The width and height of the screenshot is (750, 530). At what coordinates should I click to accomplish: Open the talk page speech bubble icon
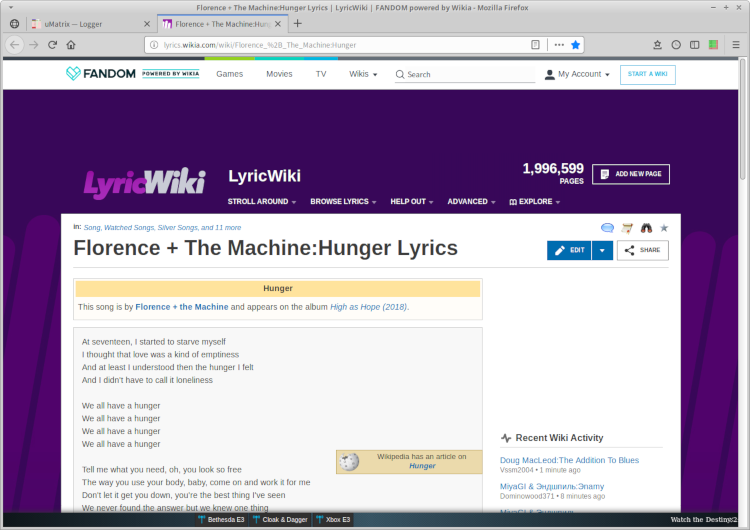pyautogui.click(x=607, y=228)
